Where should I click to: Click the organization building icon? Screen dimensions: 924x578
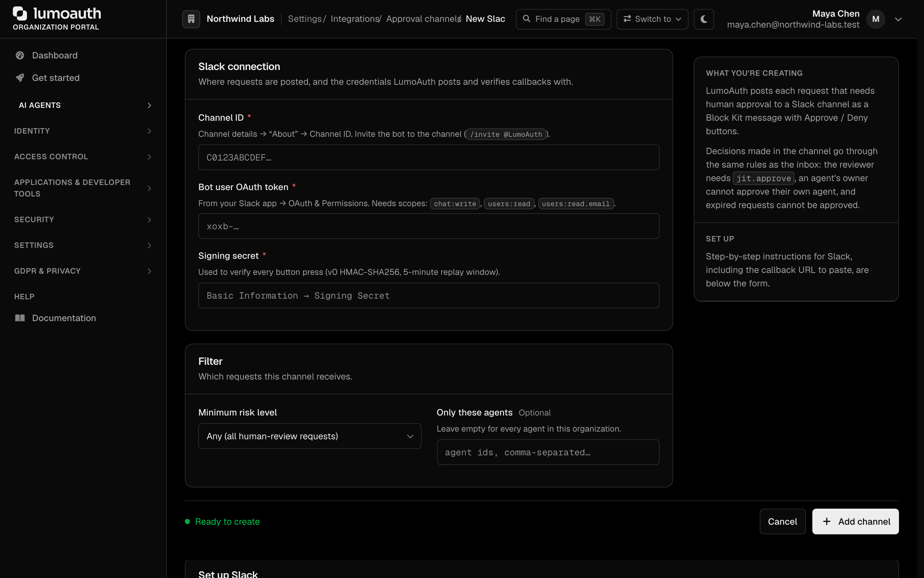(191, 19)
